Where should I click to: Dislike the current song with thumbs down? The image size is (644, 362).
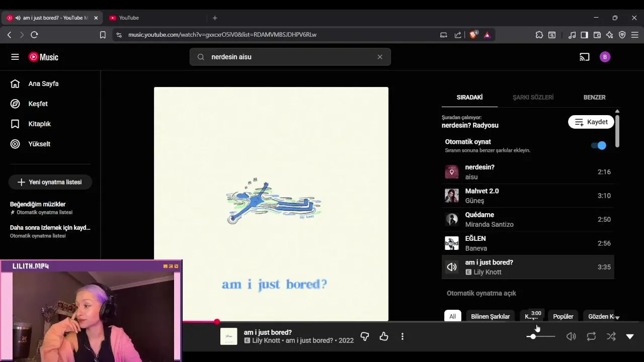pos(365,336)
